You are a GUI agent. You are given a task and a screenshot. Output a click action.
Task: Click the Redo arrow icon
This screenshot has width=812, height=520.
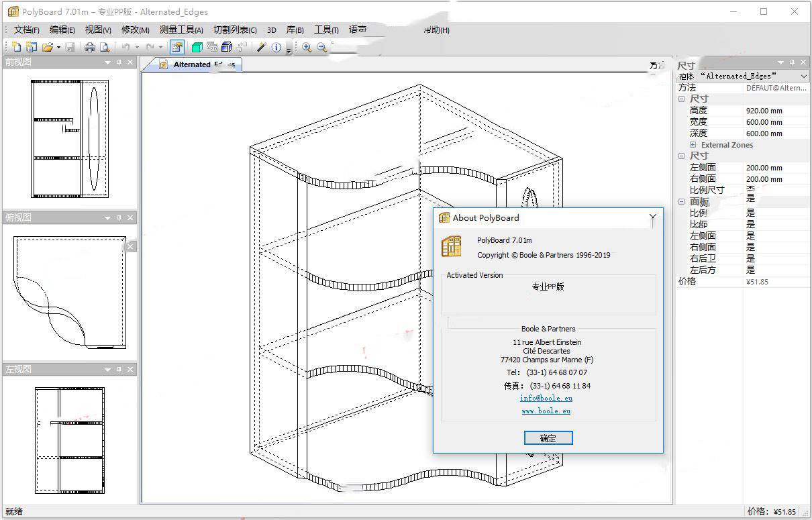pos(150,47)
